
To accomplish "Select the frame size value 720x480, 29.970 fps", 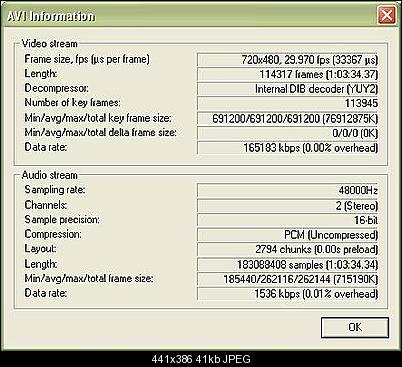I will tap(288, 60).
